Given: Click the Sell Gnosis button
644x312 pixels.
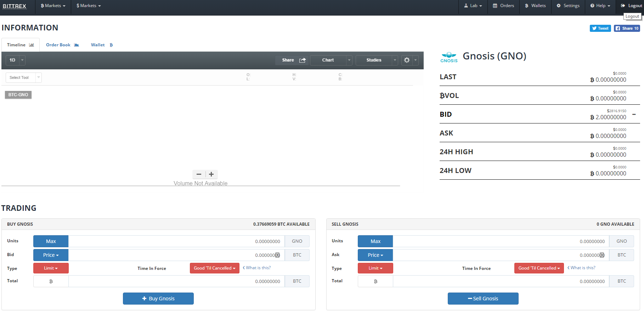Looking at the screenshot, I should [x=483, y=299].
